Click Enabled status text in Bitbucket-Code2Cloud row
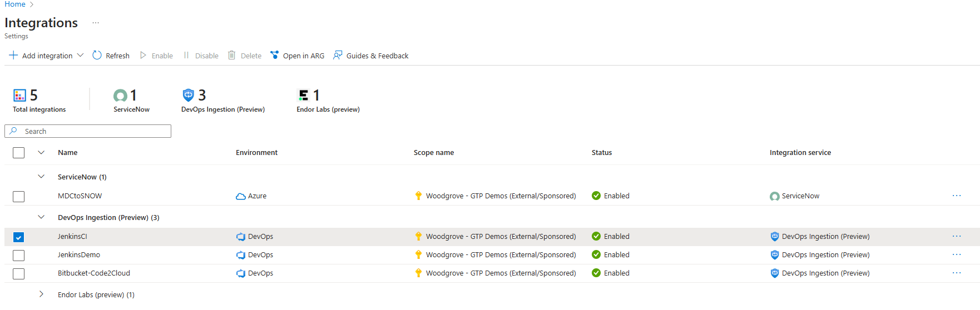 click(x=617, y=273)
